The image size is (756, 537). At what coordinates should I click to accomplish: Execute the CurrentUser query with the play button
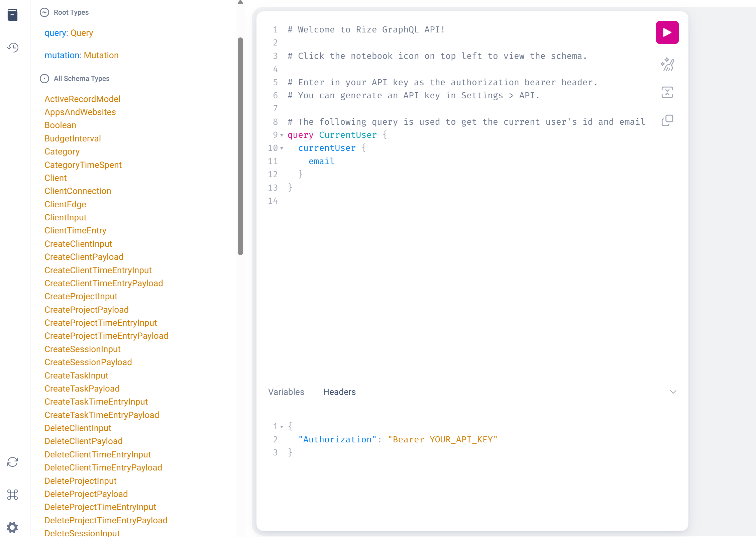point(667,32)
